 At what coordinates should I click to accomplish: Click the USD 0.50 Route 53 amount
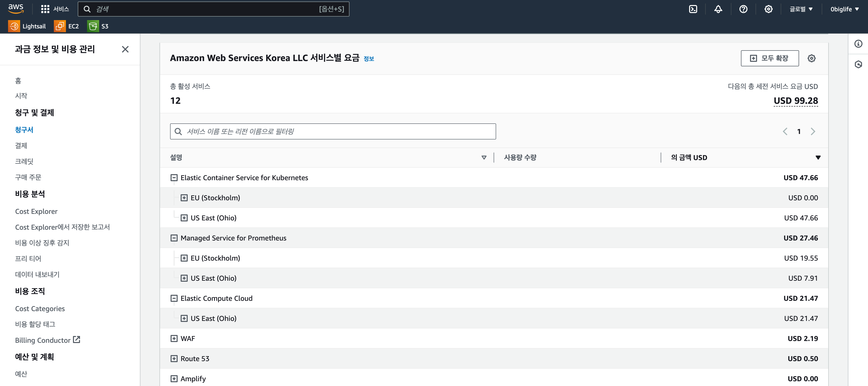coord(803,359)
